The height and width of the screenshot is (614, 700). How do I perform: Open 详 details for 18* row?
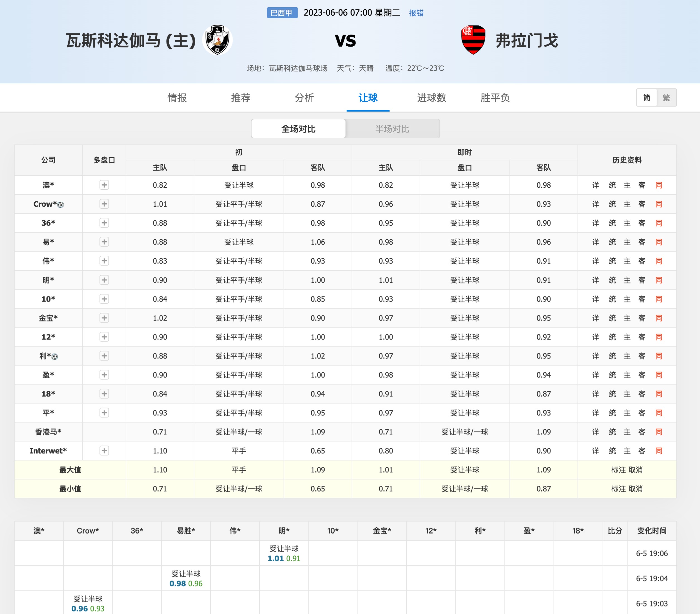(595, 394)
